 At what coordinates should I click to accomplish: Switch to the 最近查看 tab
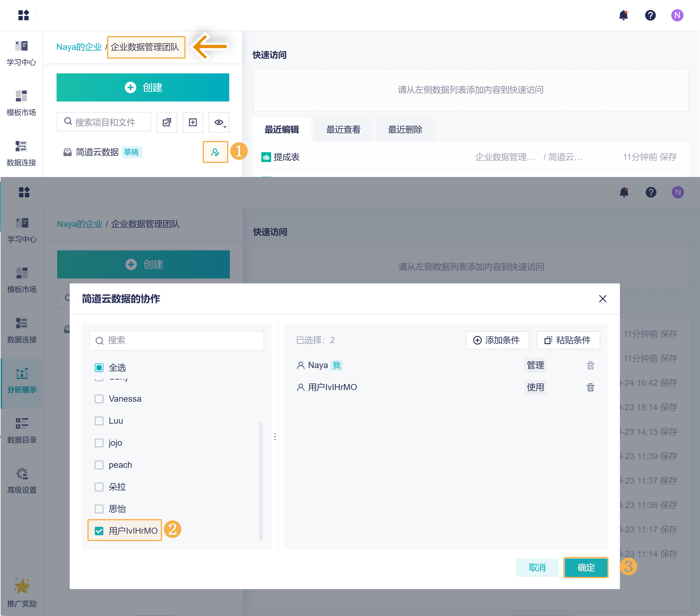pyautogui.click(x=343, y=129)
